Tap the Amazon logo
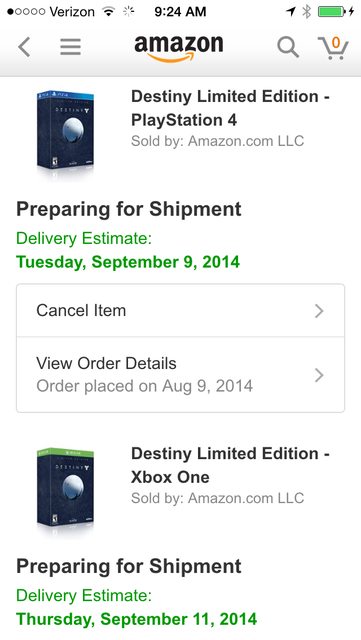The image size is (361, 640). point(179,48)
